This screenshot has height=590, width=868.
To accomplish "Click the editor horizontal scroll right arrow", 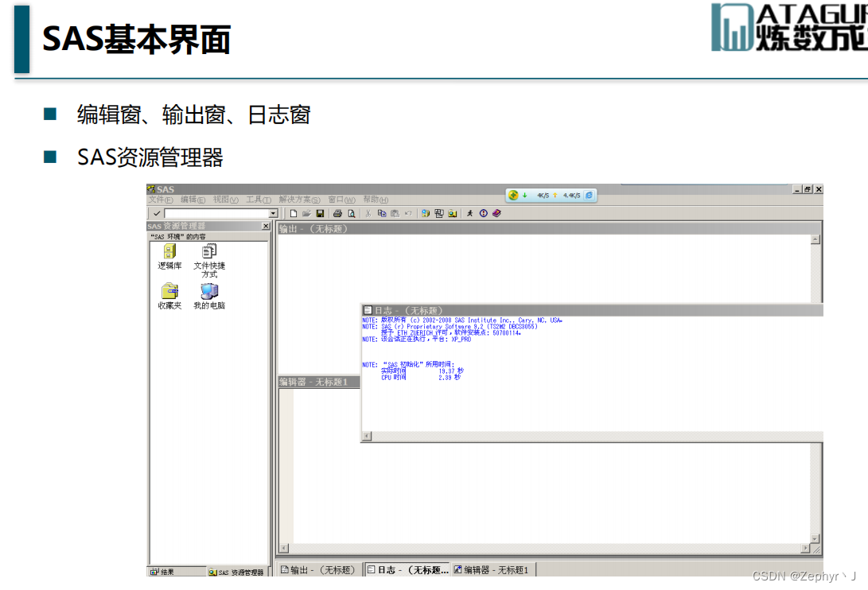I will (x=805, y=549).
